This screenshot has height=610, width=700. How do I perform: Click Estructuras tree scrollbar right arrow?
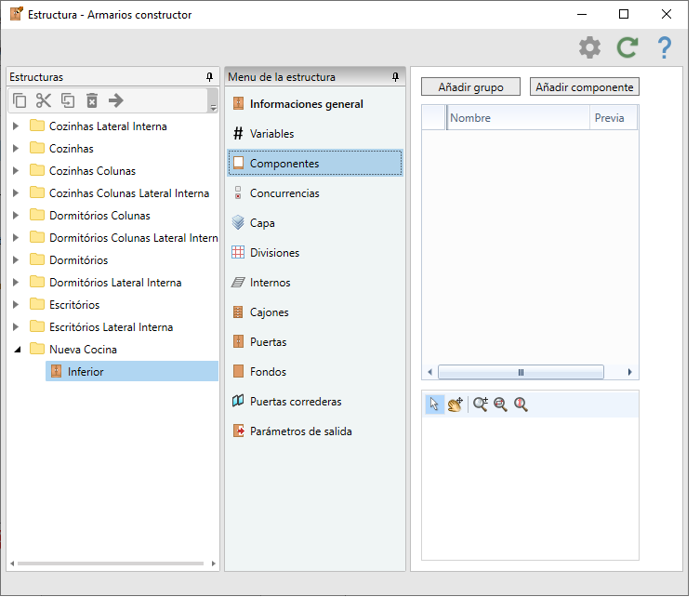(x=214, y=564)
